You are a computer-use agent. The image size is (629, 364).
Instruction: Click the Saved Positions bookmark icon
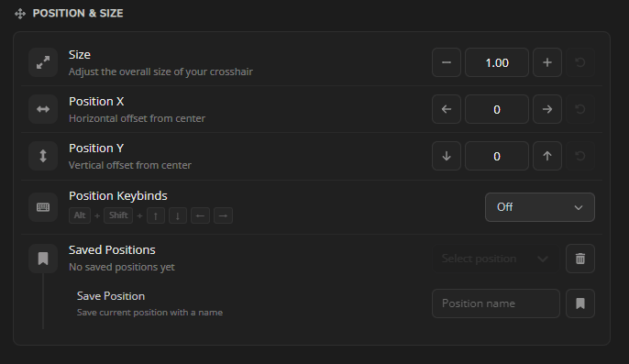43,259
